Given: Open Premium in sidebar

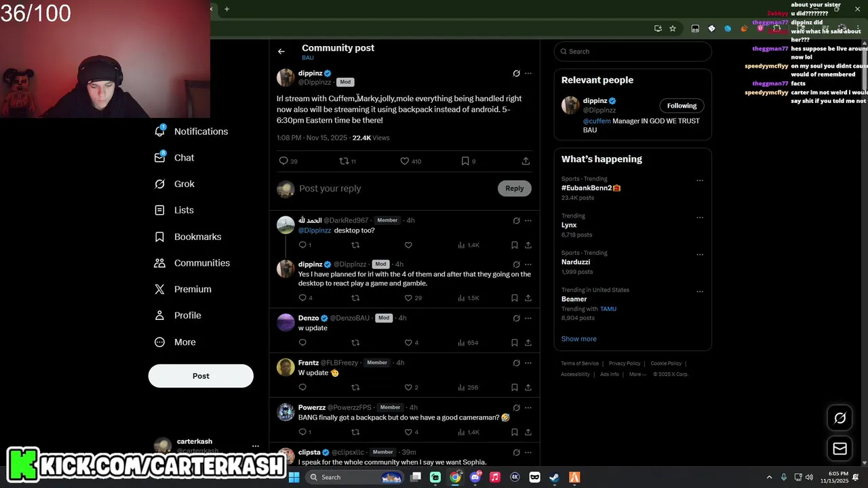Looking at the screenshot, I should [183, 289].
